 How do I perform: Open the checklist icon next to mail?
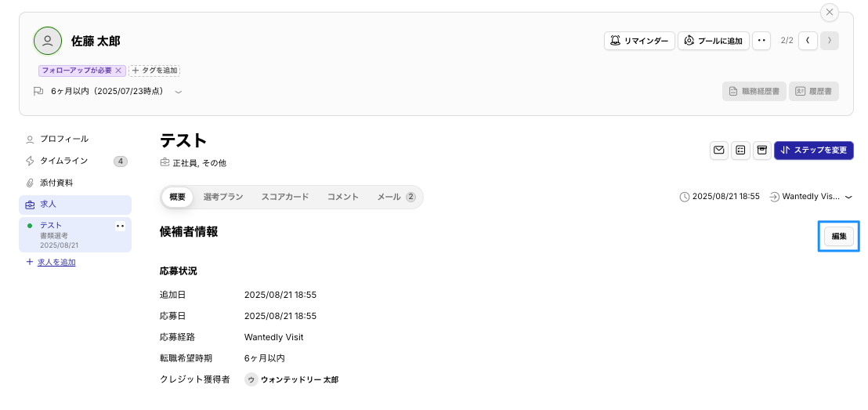740,151
